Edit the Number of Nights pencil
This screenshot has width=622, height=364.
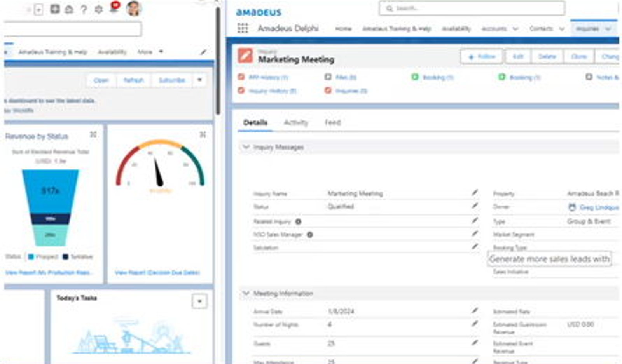[475, 323]
